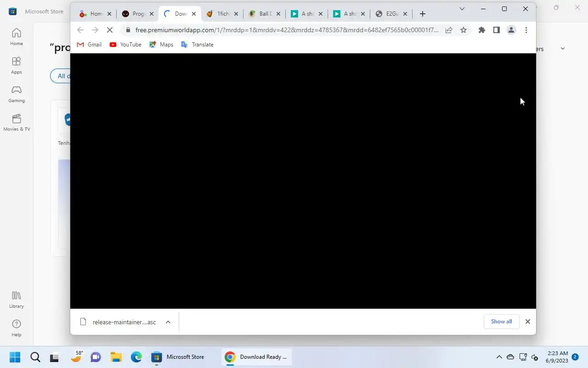Open File Explorer from taskbar
The width and height of the screenshot is (588, 368).
(116, 357)
